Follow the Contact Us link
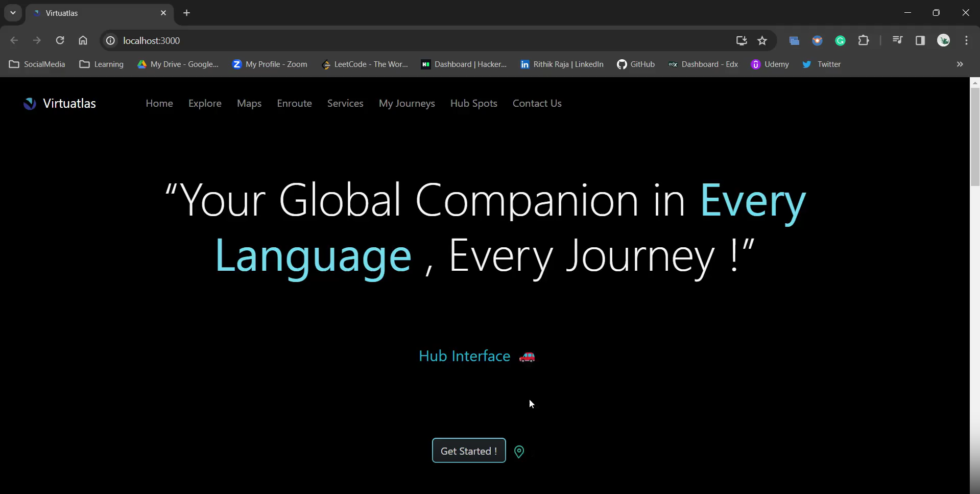Screen dimensions: 980x494 point(537,104)
